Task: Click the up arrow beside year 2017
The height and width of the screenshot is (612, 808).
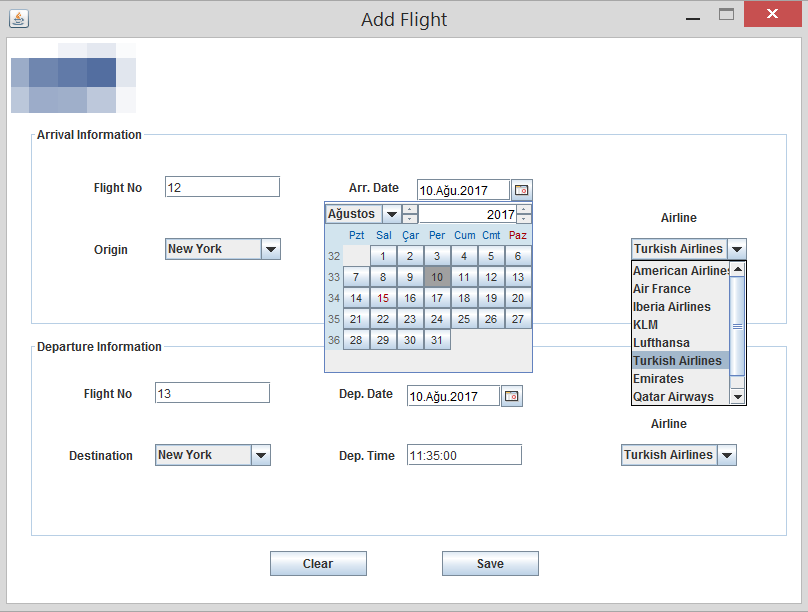Action: [523, 209]
